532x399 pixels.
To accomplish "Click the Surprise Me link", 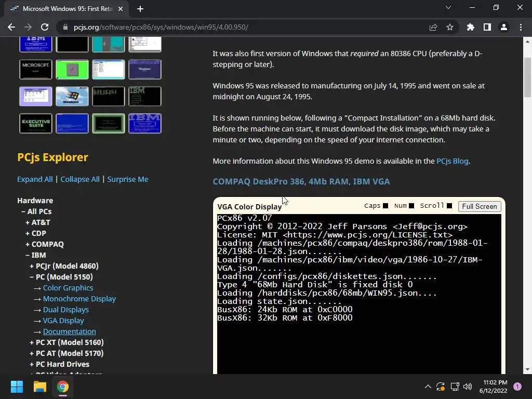I will tap(128, 179).
